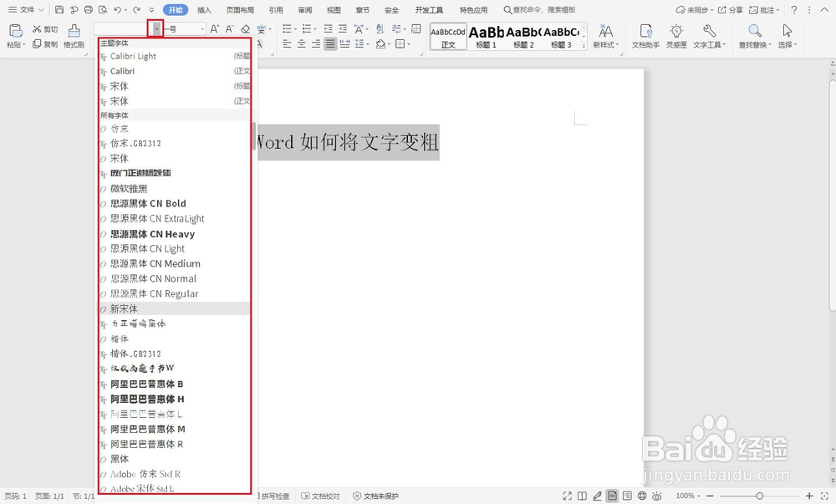Switch to Outline view icon in status bar
Image resolution: width=836 pixels, height=504 pixels.
[x=627, y=496]
